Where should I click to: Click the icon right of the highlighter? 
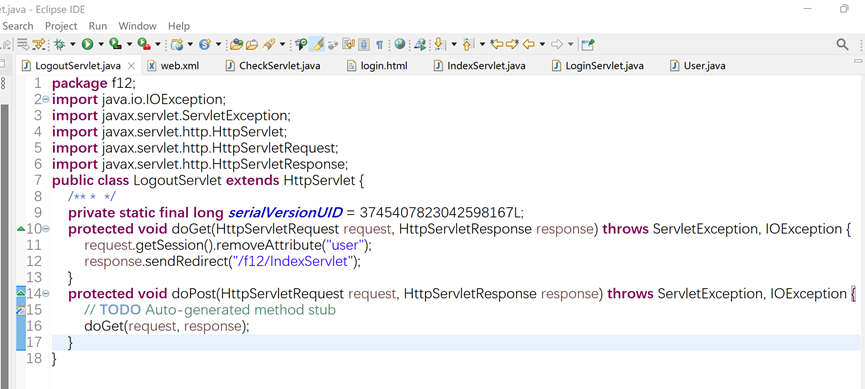tap(333, 45)
